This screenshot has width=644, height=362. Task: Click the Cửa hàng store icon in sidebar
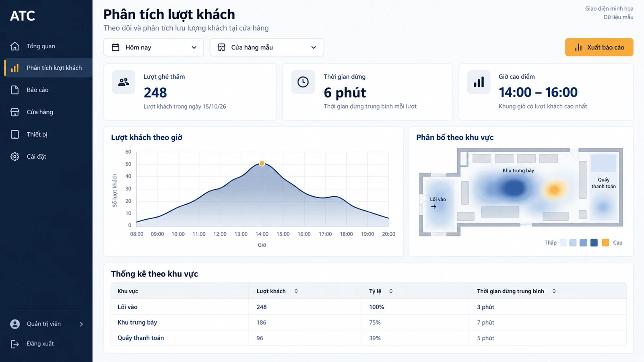coord(15,112)
